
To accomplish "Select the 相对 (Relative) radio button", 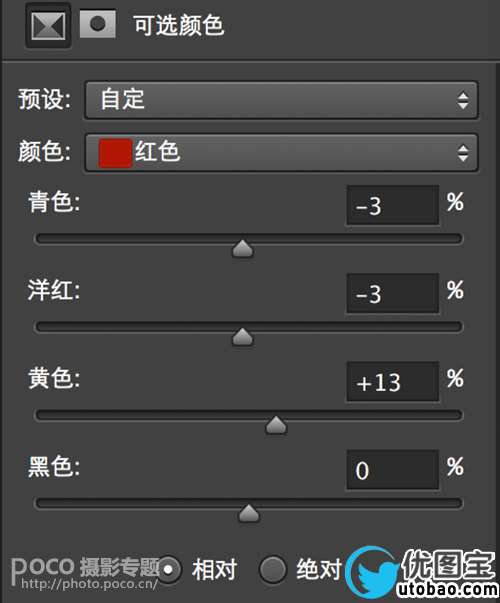I will click(x=168, y=570).
